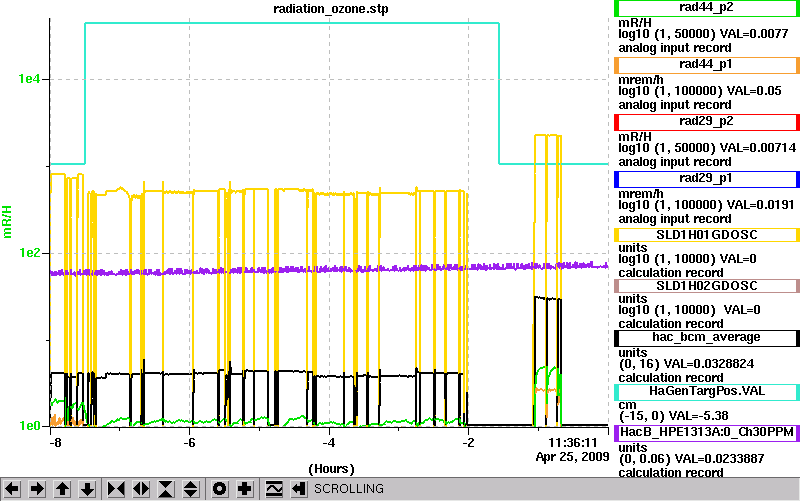This screenshot has height=501, width=800.
Task: Click the -2 hours x-axis tick label
Action: [x=468, y=443]
